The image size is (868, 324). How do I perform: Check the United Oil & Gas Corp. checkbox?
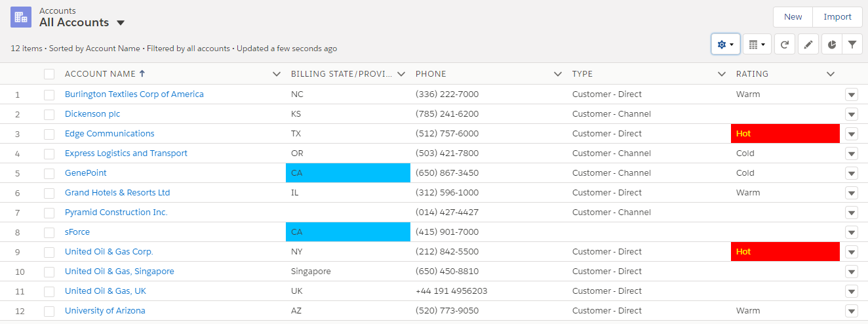(x=49, y=252)
